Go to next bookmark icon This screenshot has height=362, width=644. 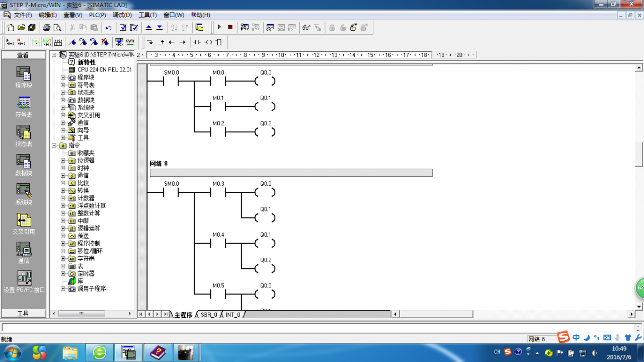83,42
